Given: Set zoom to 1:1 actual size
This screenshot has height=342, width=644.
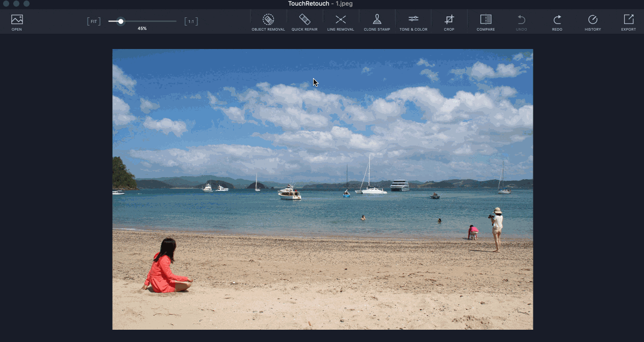Looking at the screenshot, I should click(x=191, y=21).
